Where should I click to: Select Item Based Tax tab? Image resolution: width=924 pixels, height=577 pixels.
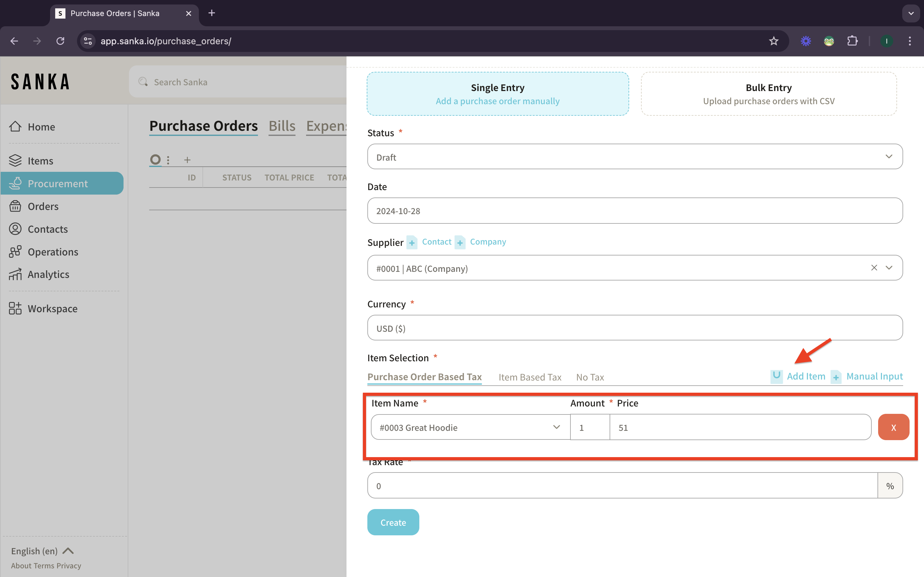click(x=530, y=377)
